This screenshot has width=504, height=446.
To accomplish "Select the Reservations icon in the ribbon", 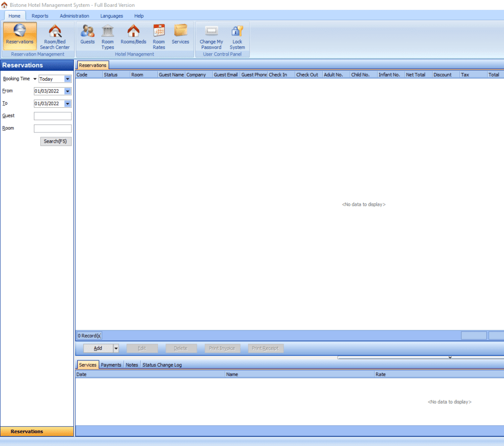I will pyautogui.click(x=20, y=34).
